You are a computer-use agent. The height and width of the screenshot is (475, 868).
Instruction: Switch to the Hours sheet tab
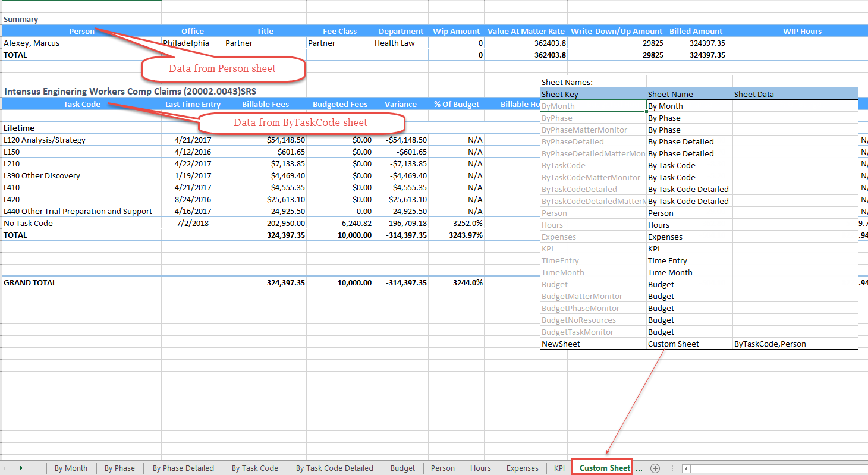click(480, 468)
